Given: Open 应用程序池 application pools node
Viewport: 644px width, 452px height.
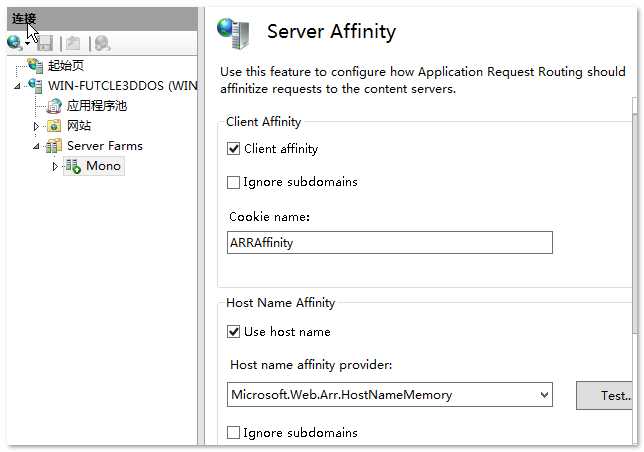Looking at the screenshot, I should click(96, 106).
